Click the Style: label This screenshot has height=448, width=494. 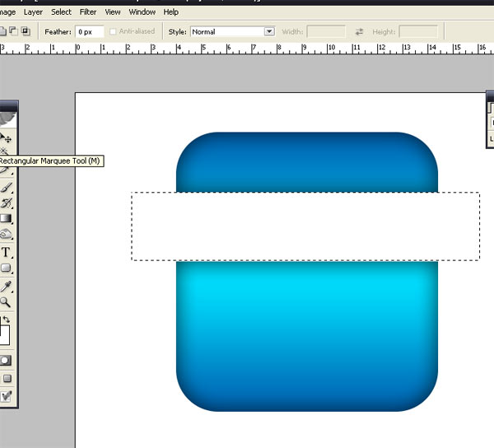(x=177, y=32)
